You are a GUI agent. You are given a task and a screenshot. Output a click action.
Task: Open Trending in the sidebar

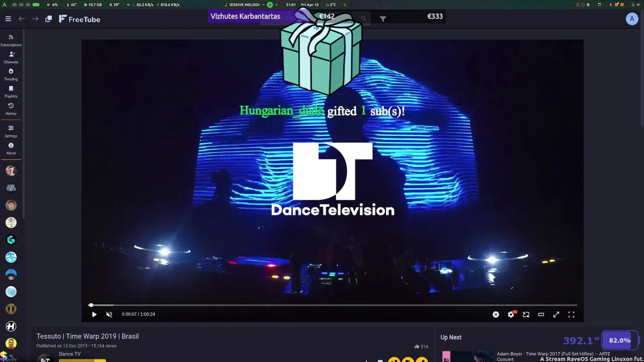click(x=11, y=74)
